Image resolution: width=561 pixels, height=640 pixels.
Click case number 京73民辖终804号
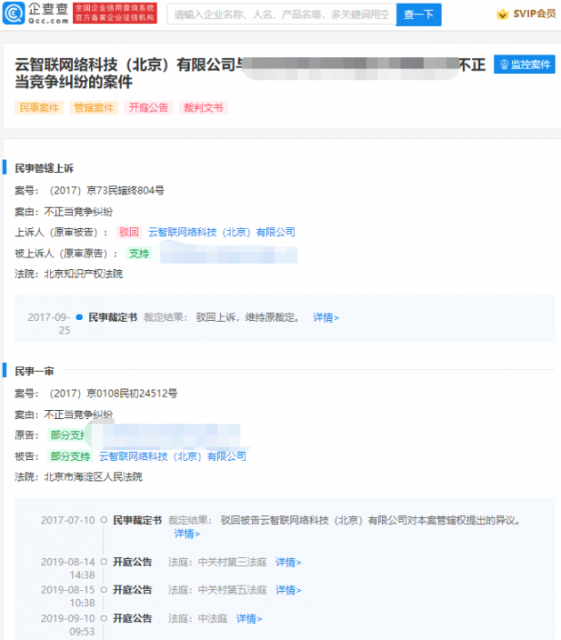coord(107,191)
